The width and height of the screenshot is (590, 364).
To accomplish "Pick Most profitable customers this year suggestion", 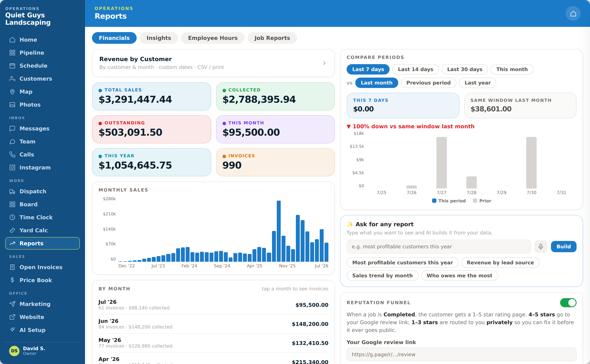I will [403, 263].
